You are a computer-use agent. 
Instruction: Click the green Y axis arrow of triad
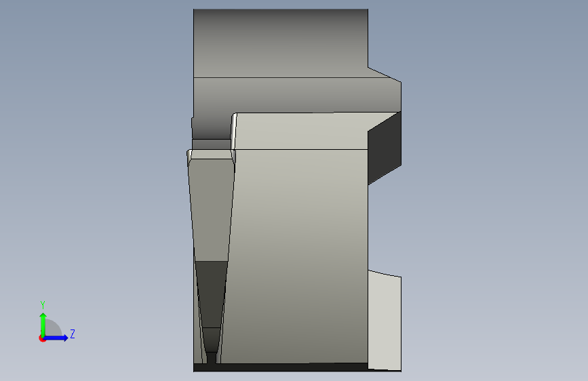43,324
